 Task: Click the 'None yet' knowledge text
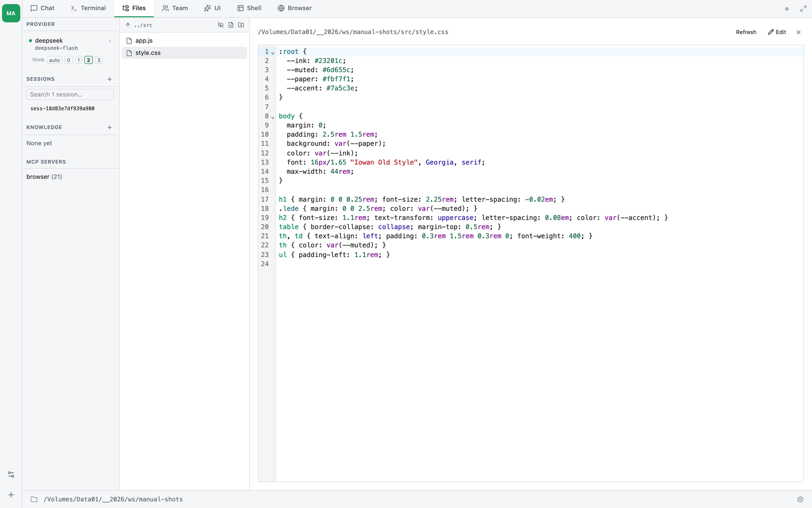[39, 143]
